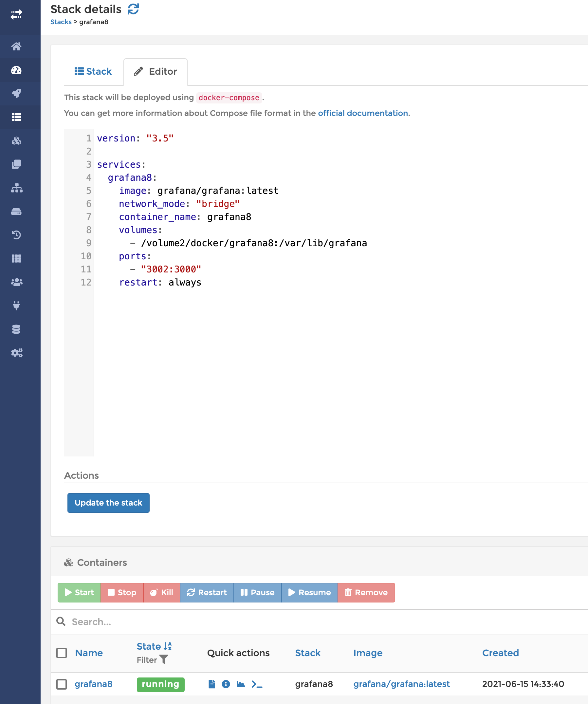Click the grafana8 stack cell in table

[x=314, y=684]
